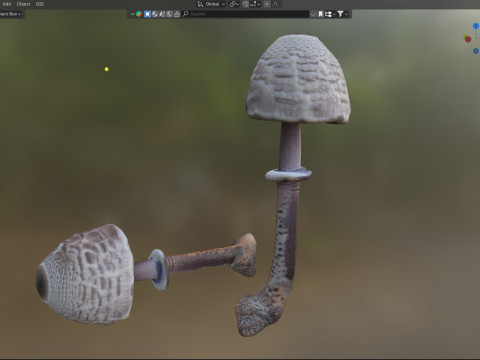Select the fourth asset type icon after the logo
480x360 pixels.
point(169,14)
